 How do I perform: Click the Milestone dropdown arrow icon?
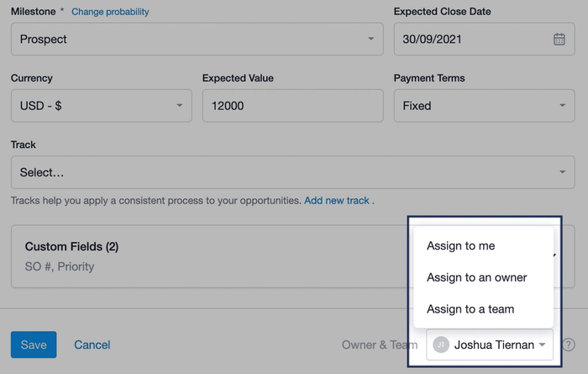370,39
